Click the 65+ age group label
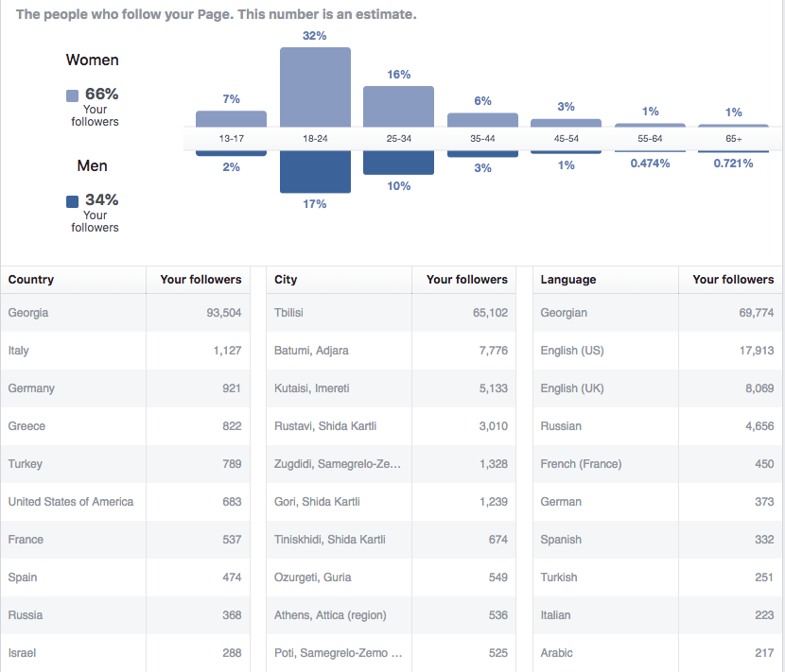 point(733,139)
